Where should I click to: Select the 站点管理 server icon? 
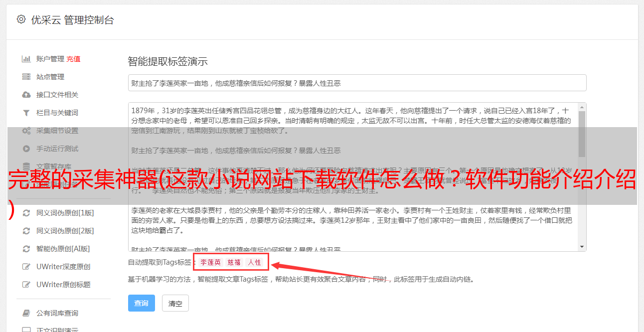[26, 77]
